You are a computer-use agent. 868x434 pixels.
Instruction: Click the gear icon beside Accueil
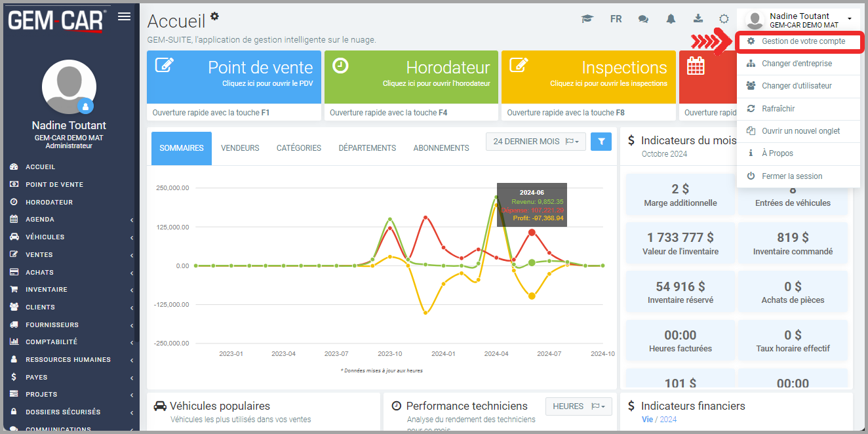tap(214, 16)
